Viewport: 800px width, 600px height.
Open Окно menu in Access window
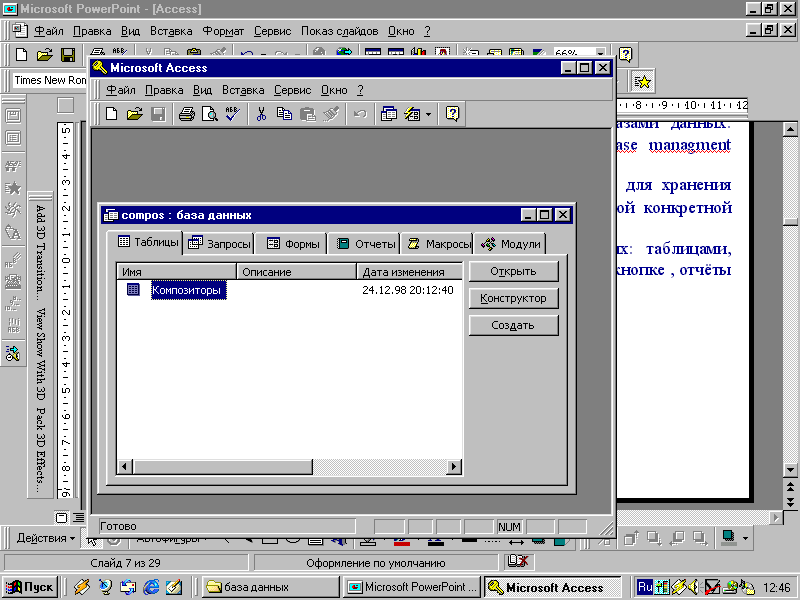point(334,90)
